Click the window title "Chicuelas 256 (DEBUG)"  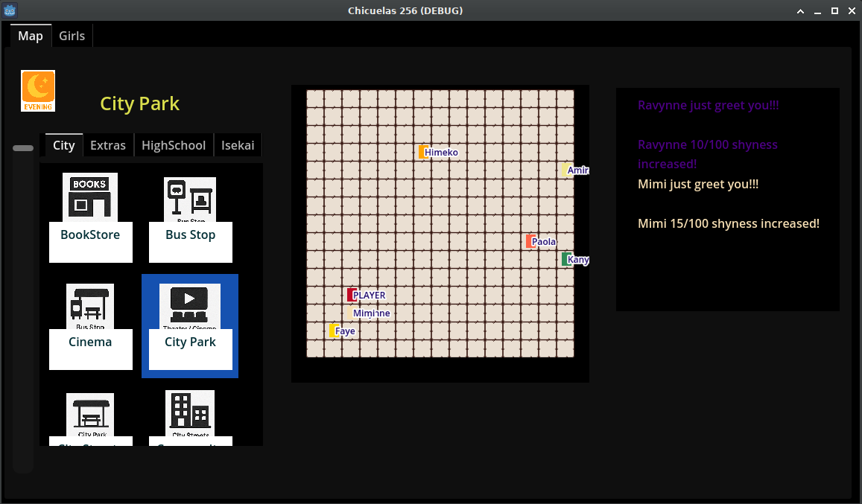coord(405,10)
